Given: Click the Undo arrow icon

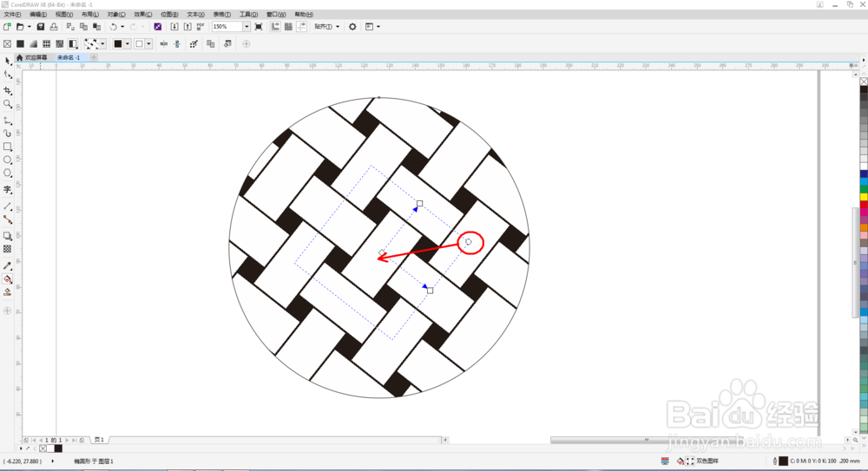Looking at the screenshot, I should point(113,27).
